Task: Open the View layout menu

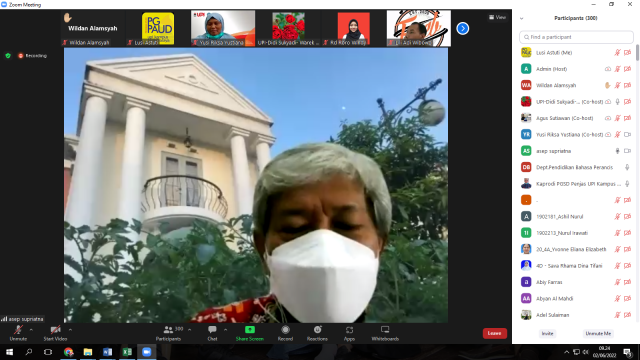Action: (x=498, y=17)
